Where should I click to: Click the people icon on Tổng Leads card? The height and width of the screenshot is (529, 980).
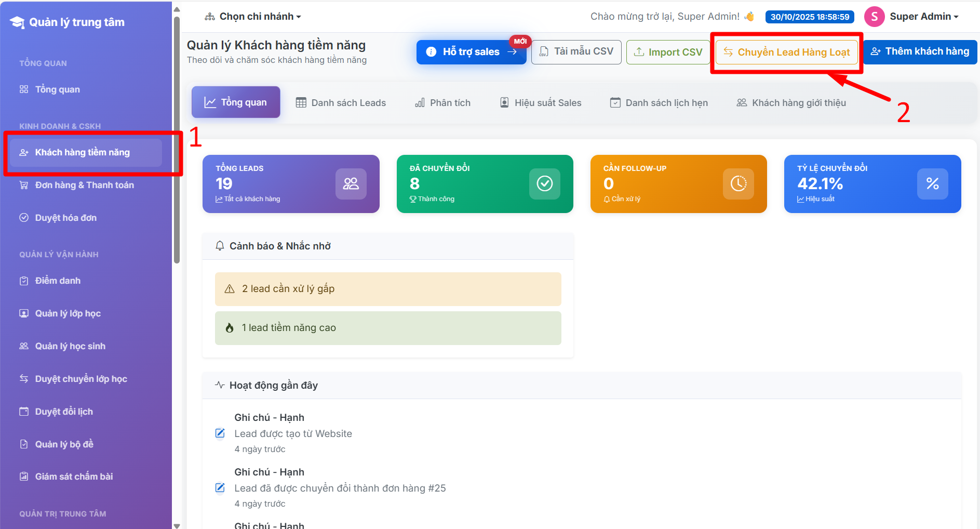tap(351, 183)
